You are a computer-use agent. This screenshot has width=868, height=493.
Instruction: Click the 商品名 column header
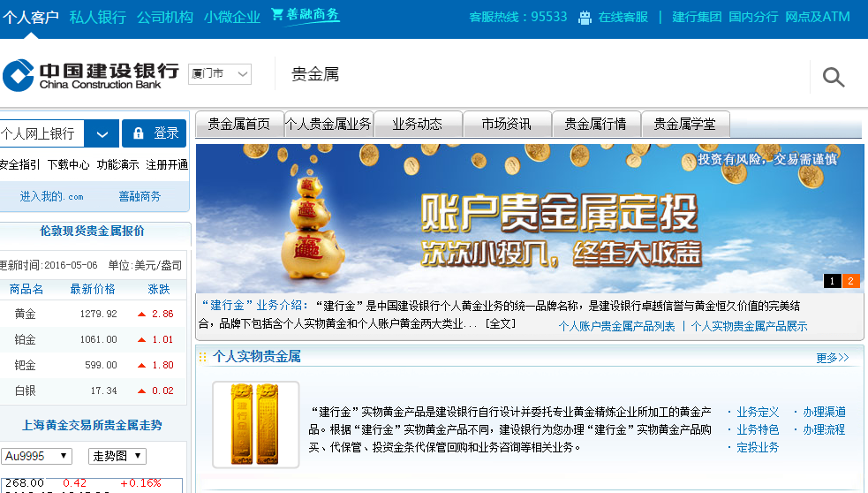coord(26,289)
